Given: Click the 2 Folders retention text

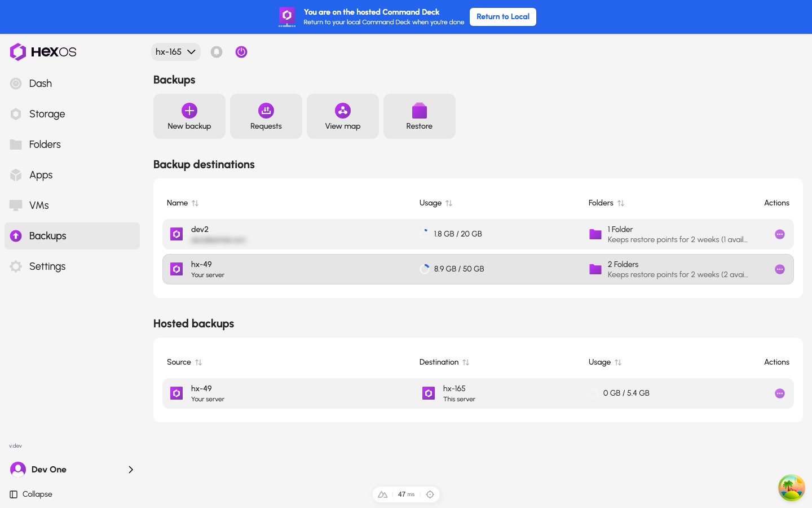Looking at the screenshot, I should (x=678, y=275).
